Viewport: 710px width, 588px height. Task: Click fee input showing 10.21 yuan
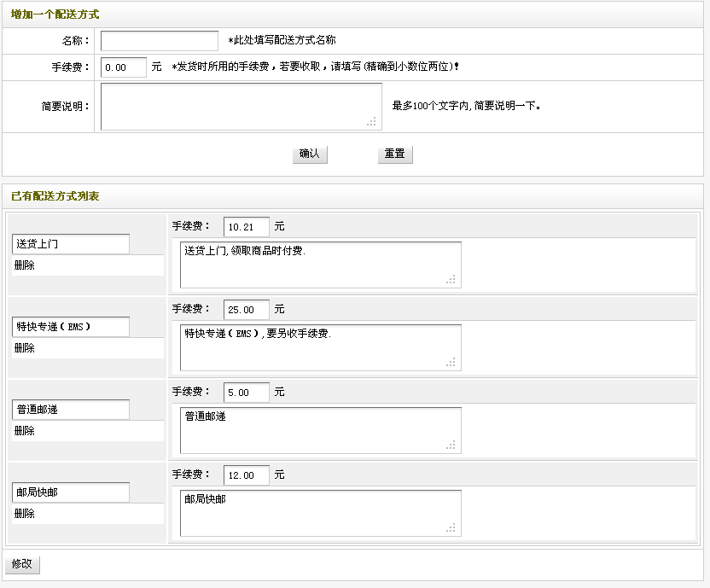pyautogui.click(x=246, y=226)
